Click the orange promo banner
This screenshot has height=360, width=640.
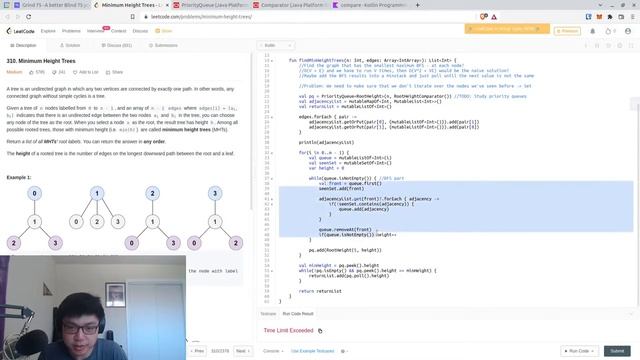coord(507,29)
